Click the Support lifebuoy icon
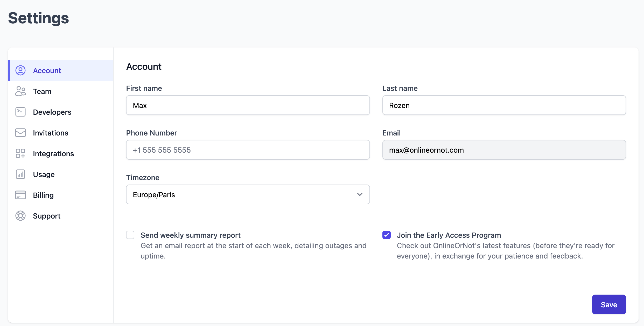The image size is (644, 326). tap(20, 216)
